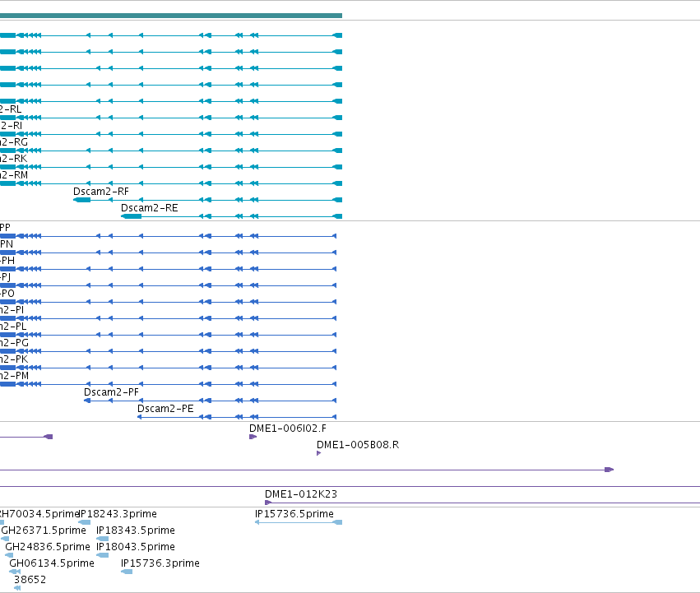Image resolution: width=700 pixels, height=593 pixels.
Task: Click the truncated n2-RG transcript label
Action: 14,142
